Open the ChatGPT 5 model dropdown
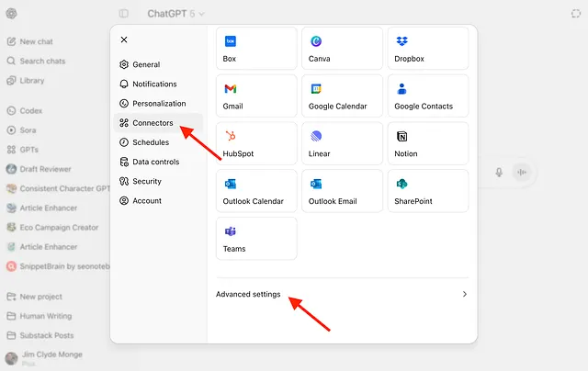The image size is (588, 371). click(x=176, y=14)
